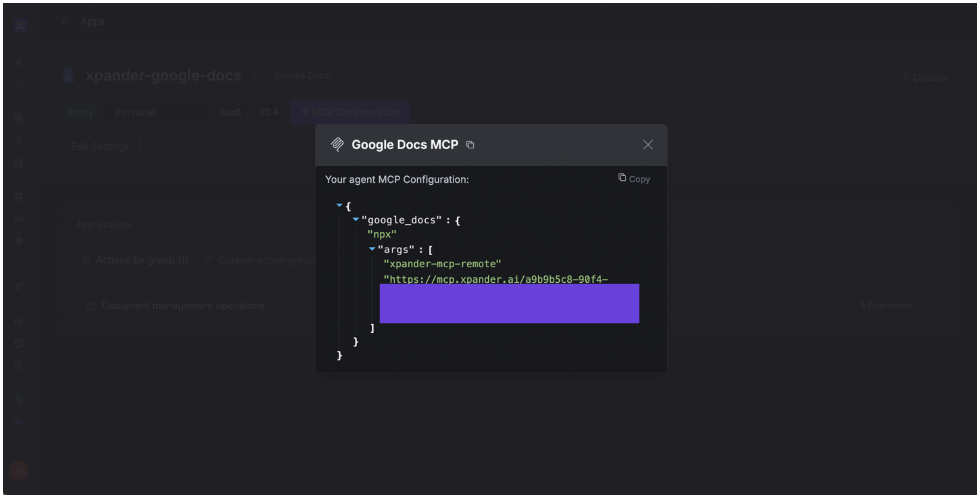Copy the Google Docs MCP title
980x498 pixels.
pyautogui.click(x=470, y=145)
